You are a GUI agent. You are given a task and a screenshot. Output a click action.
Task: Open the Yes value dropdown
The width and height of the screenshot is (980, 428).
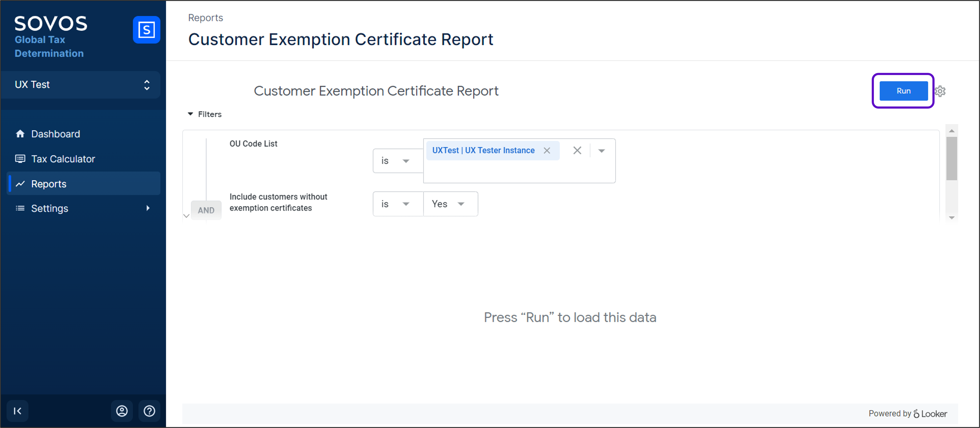tap(450, 204)
